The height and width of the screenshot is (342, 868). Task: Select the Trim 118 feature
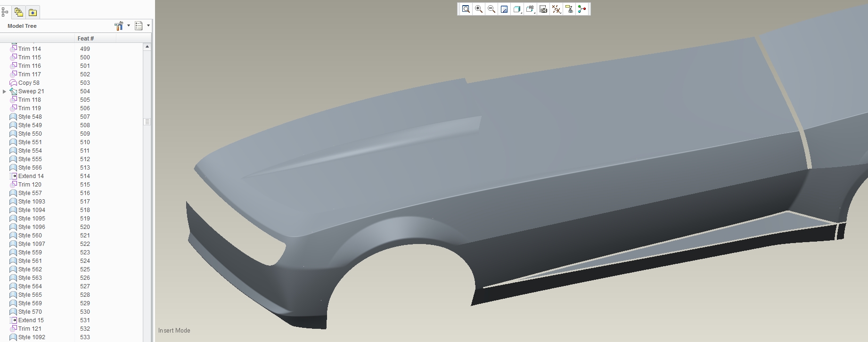[x=25, y=100]
